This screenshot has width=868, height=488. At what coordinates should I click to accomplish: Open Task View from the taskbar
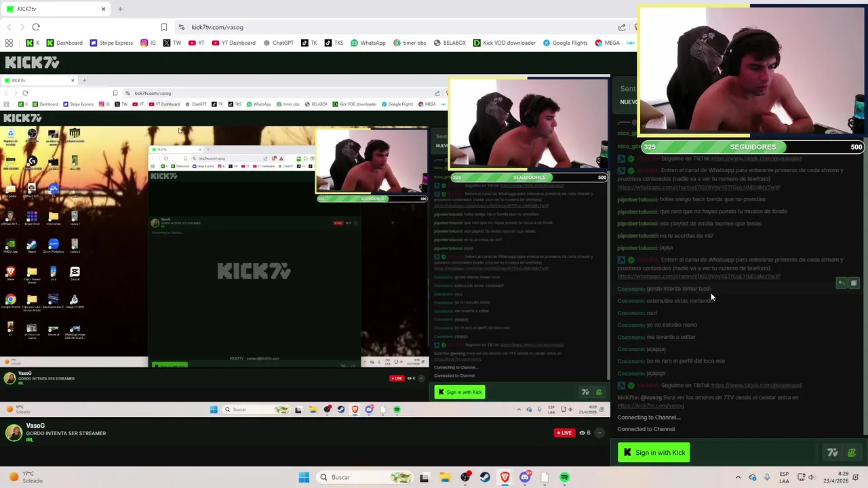click(424, 477)
